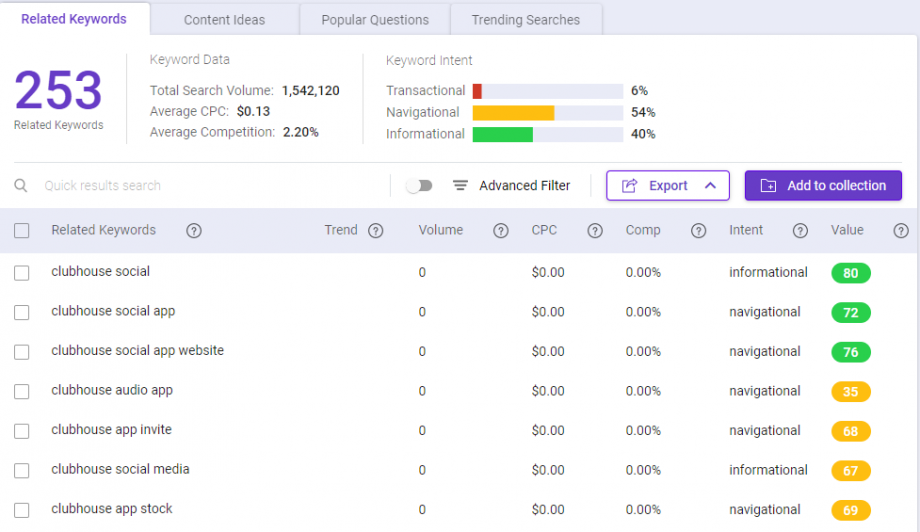Sort by the Intent column header

point(746,230)
